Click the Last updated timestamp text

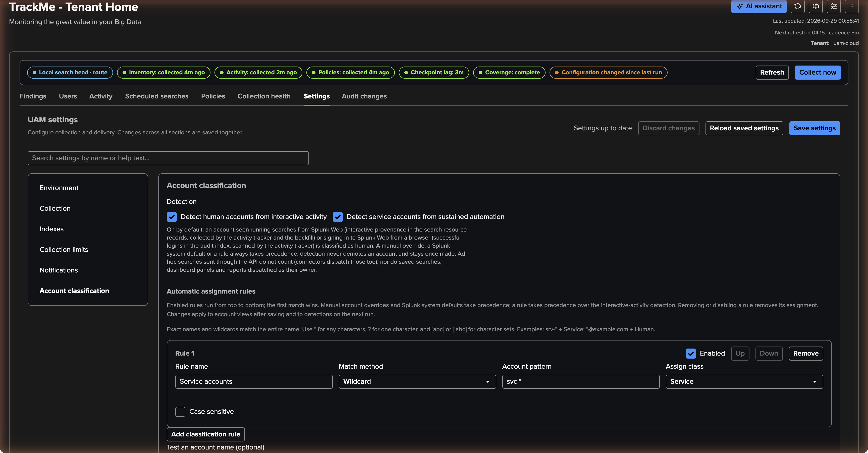pyautogui.click(x=816, y=21)
